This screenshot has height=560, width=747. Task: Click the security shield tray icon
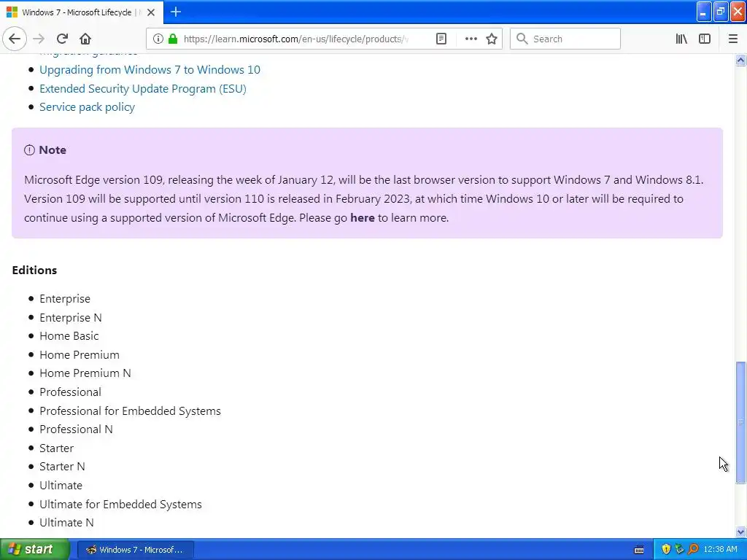665,550
